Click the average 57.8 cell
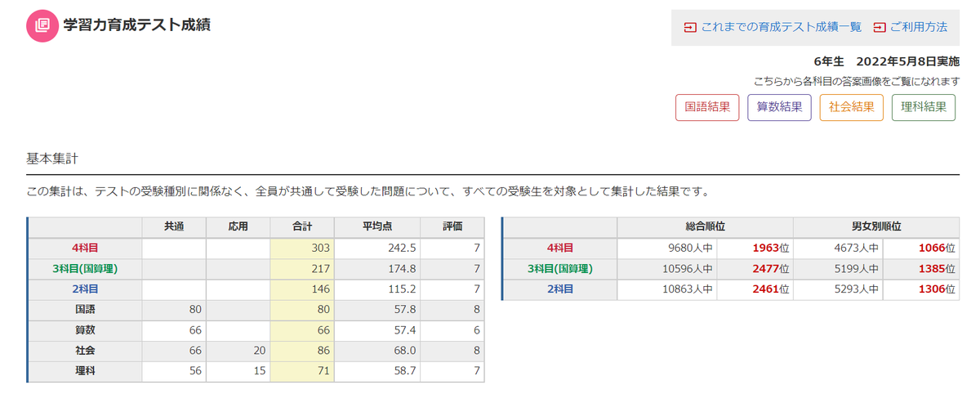 (x=377, y=310)
